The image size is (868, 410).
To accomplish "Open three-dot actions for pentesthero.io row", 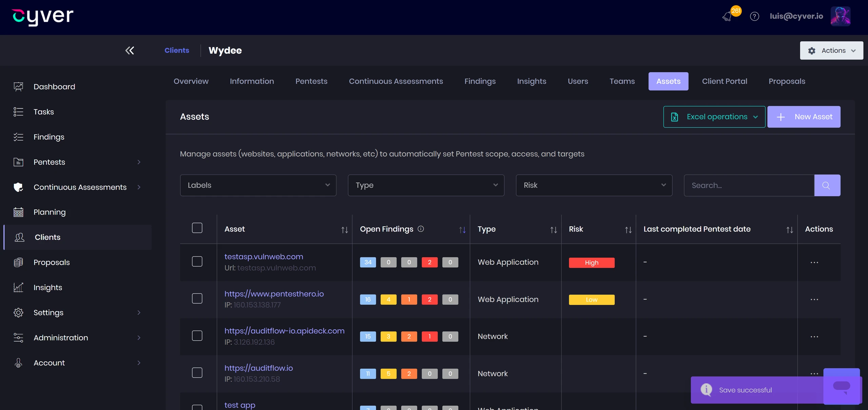I will (x=814, y=300).
